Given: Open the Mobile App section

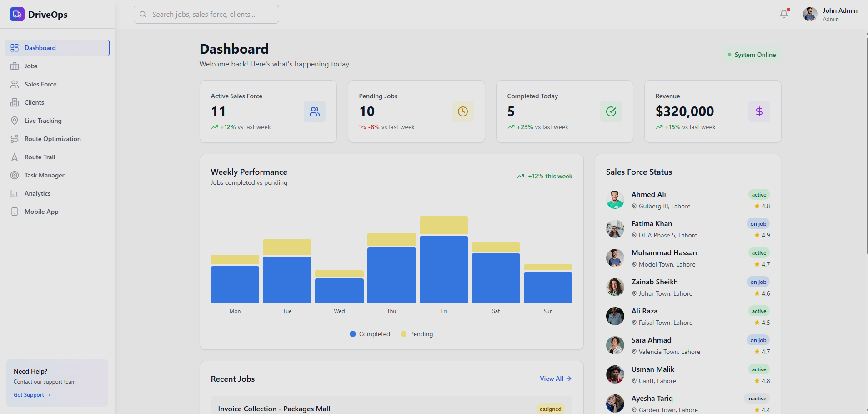Looking at the screenshot, I should coord(41,212).
